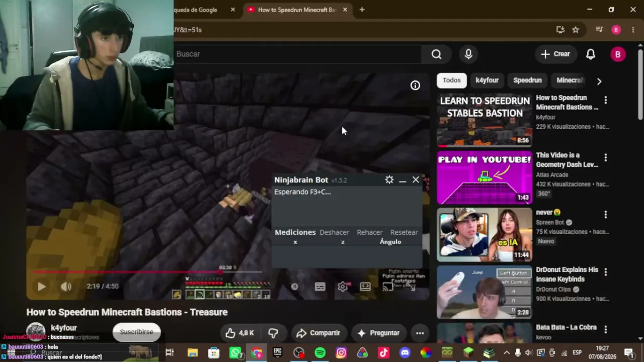Open more actions for the video
644x362 pixels.
(x=420, y=333)
